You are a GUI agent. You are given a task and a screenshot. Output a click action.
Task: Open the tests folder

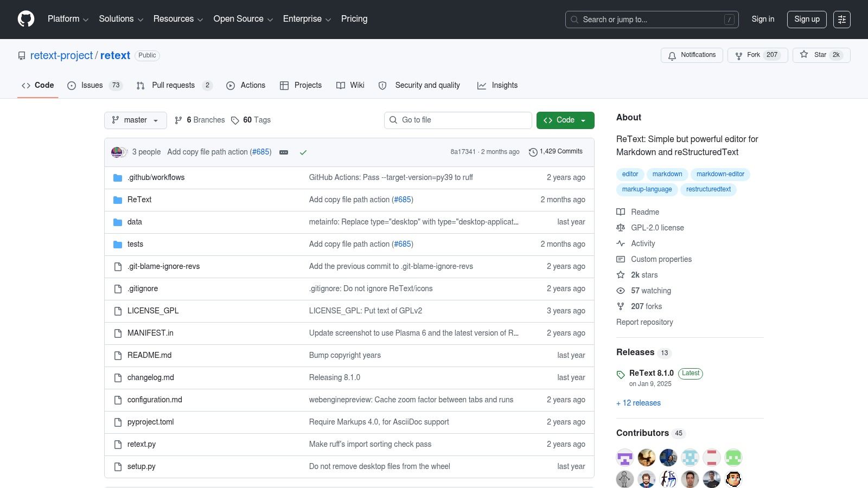coord(135,244)
